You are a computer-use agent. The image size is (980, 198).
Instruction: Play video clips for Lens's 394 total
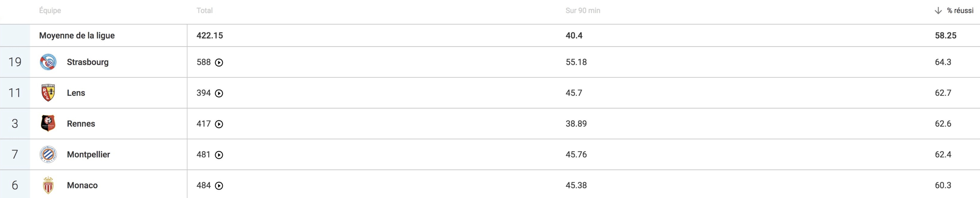[219, 93]
